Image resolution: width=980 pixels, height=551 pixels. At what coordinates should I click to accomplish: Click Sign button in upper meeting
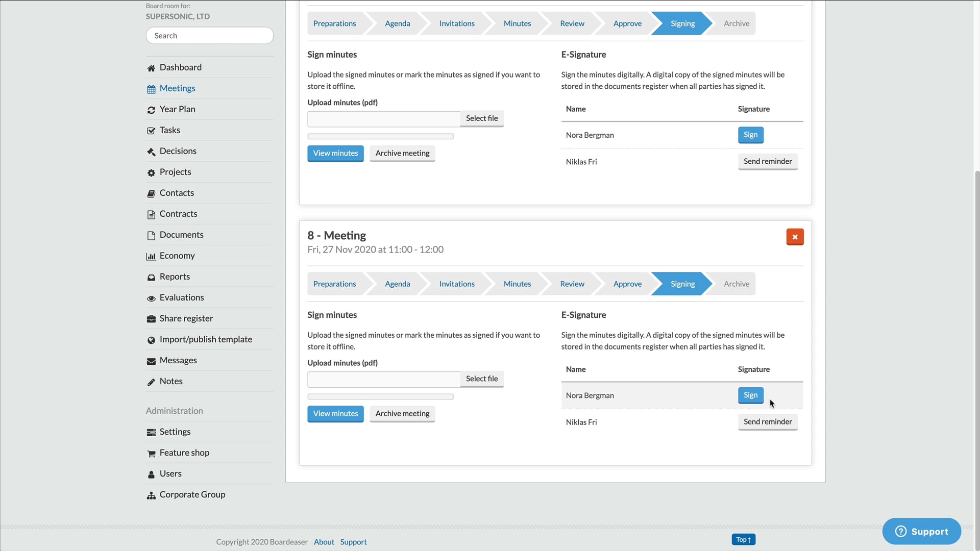coord(750,135)
